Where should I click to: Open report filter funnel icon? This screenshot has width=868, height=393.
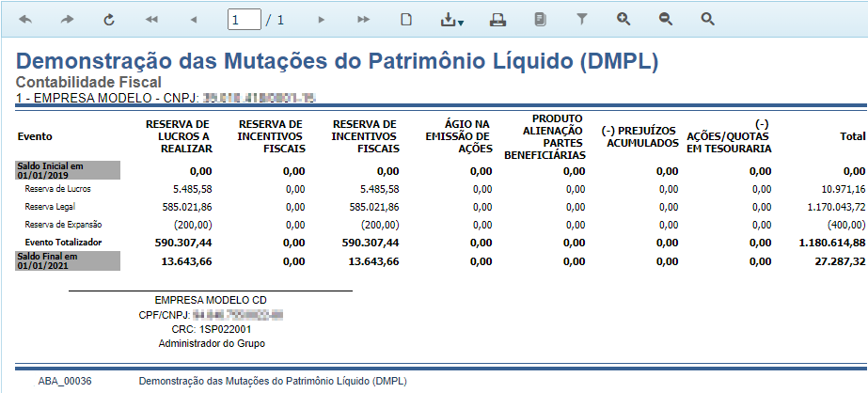point(581,20)
